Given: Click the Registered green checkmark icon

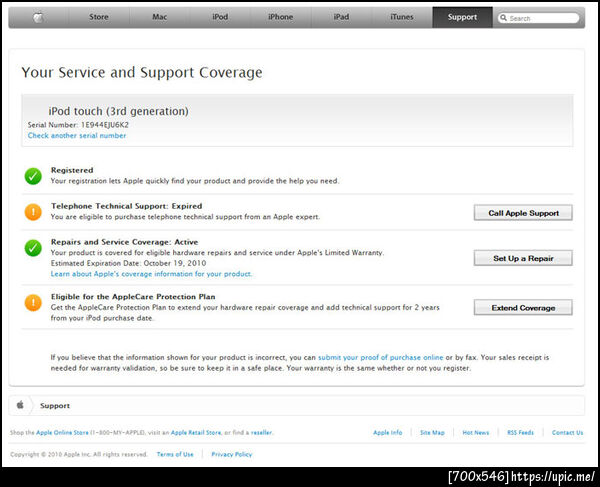Looking at the screenshot, I should pos(33,176).
